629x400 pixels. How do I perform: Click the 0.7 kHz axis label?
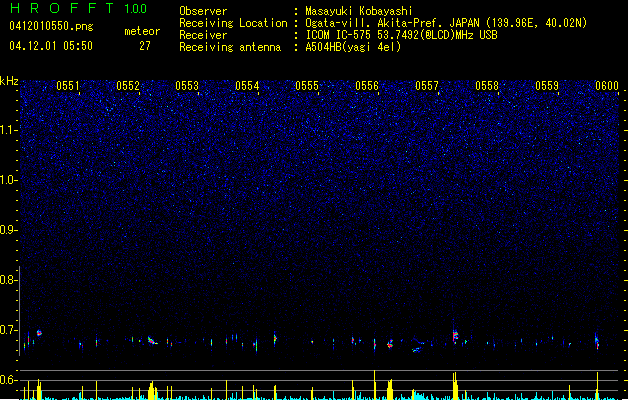9,330
